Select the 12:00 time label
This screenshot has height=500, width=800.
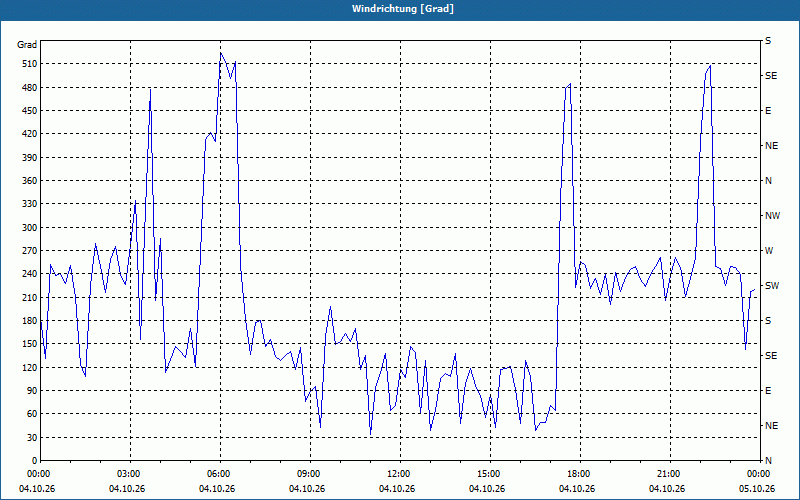(400, 474)
